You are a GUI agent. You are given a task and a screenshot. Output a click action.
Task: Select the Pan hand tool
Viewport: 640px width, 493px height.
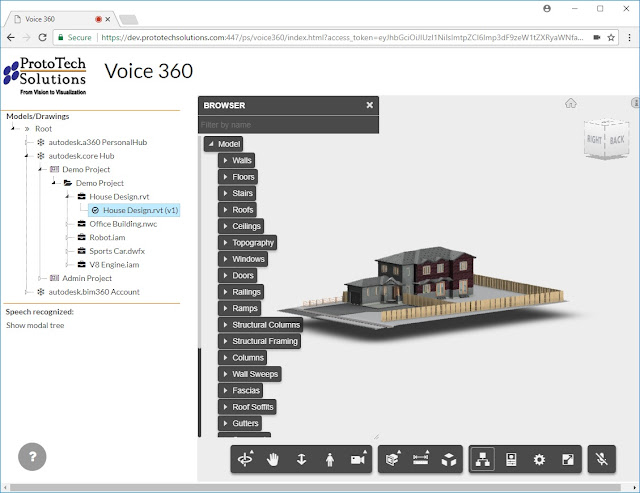[x=273, y=460]
